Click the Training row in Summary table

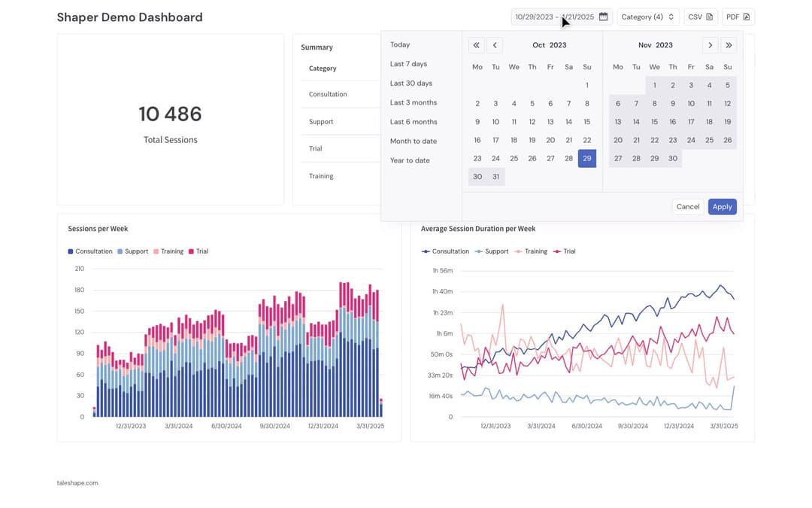(x=341, y=176)
